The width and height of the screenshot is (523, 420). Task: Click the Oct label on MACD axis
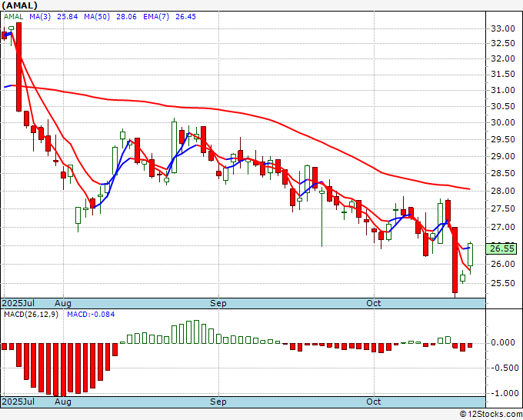point(374,402)
